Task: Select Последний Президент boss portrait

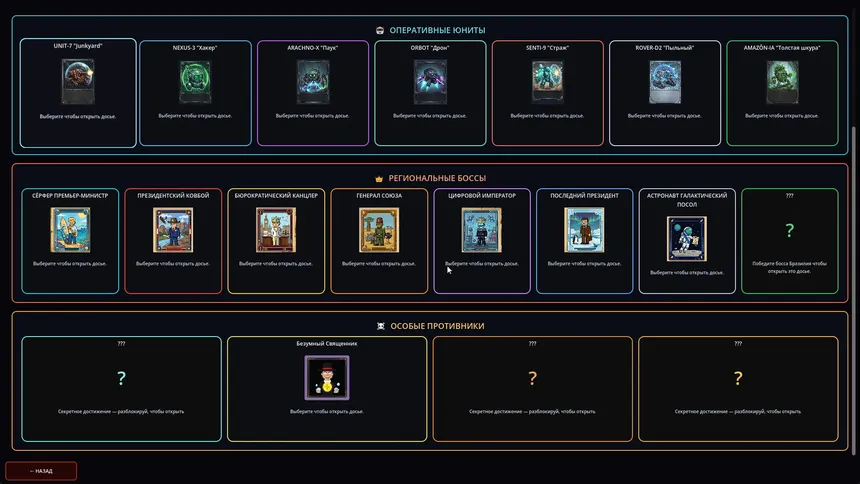Action: [x=584, y=230]
